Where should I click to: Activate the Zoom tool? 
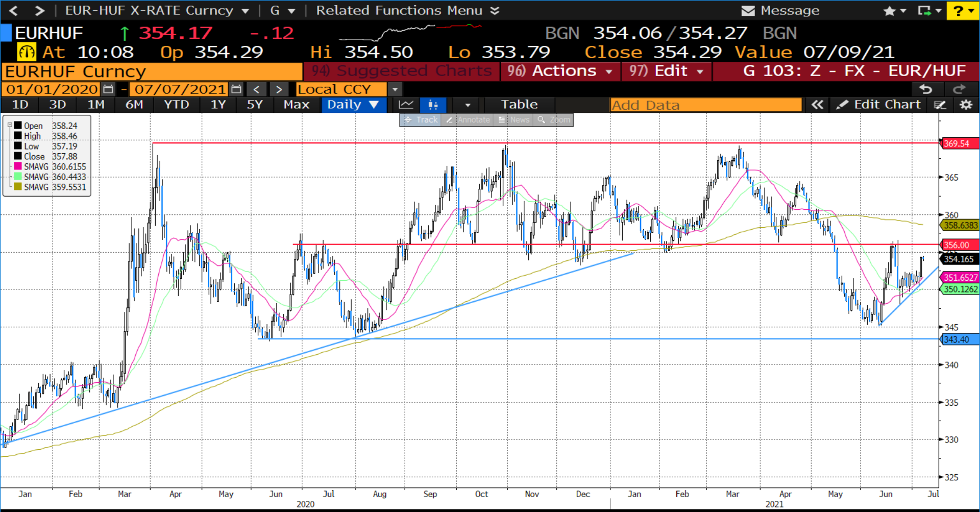(x=553, y=120)
